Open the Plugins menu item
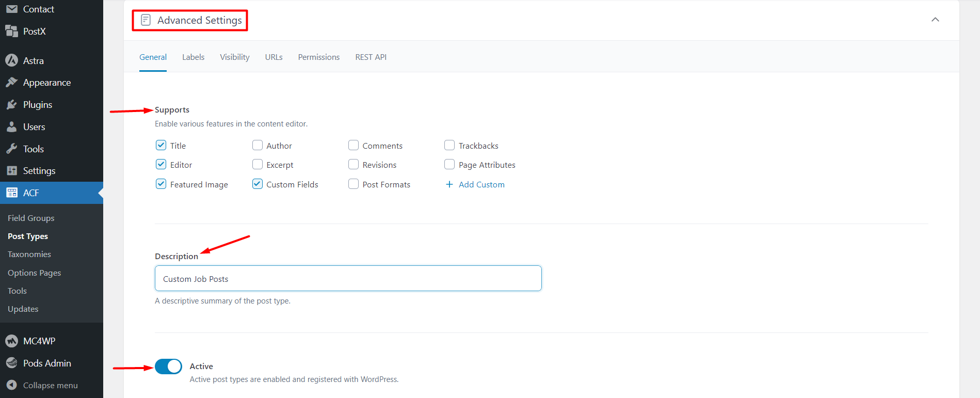The image size is (980, 398). pos(52,104)
